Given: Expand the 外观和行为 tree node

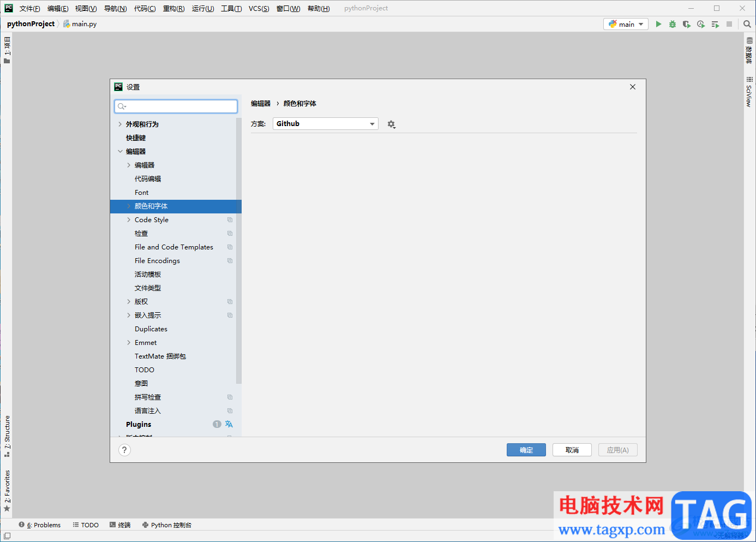Looking at the screenshot, I should pos(120,124).
